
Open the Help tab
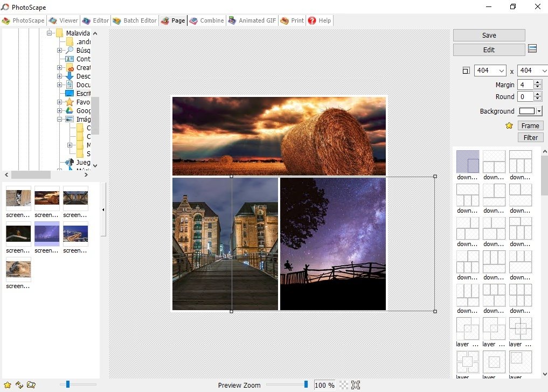[320, 20]
